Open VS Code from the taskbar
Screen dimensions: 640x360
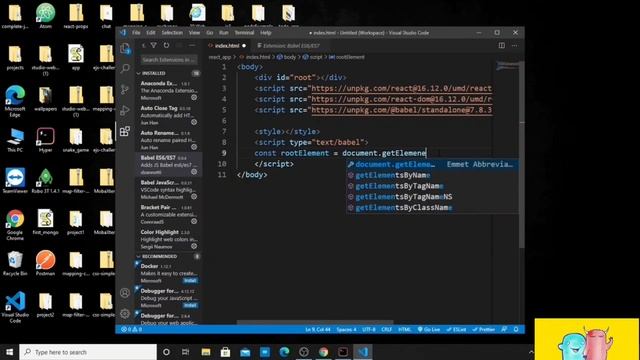363,352
